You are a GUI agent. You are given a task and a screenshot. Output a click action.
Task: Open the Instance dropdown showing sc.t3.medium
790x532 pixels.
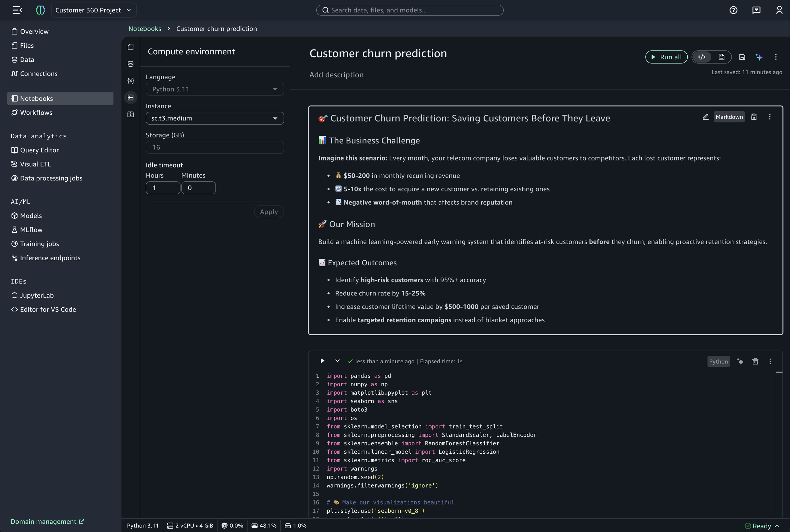point(215,118)
